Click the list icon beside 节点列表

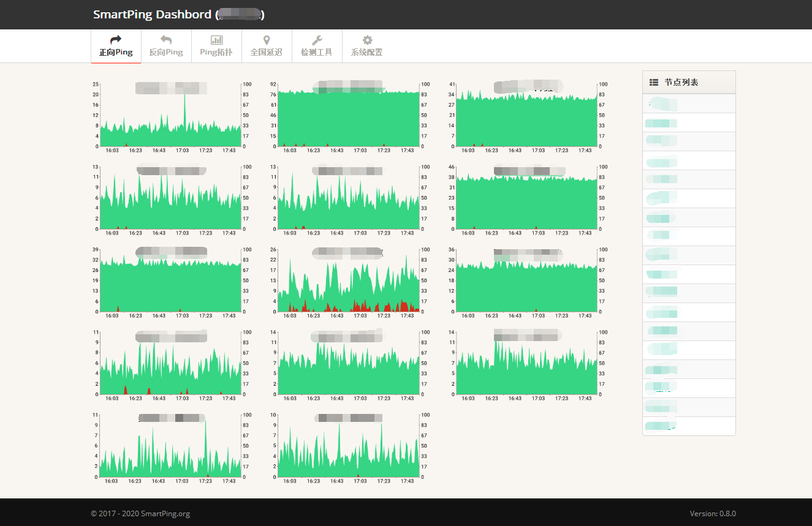click(x=654, y=82)
